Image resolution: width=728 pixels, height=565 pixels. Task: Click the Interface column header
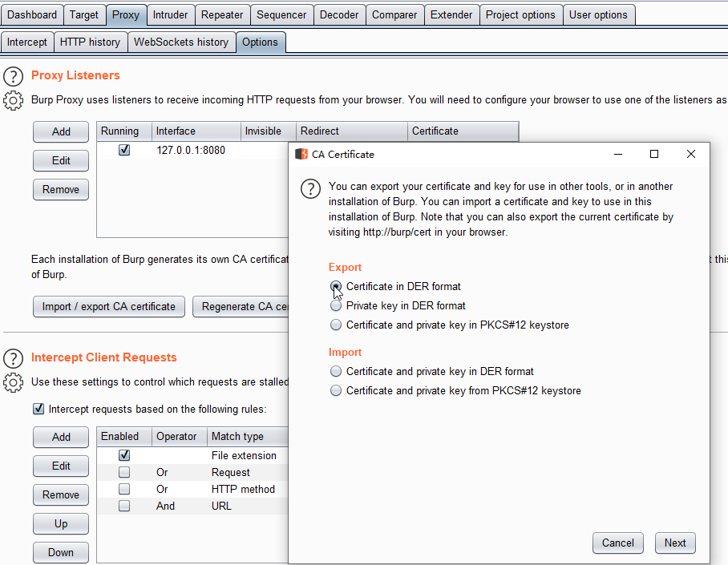coord(196,131)
